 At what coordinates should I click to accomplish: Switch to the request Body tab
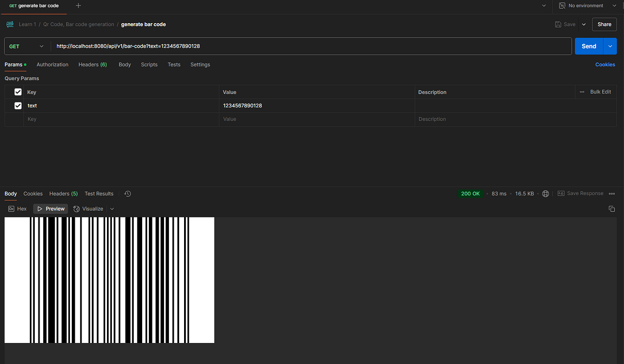[x=125, y=65]
